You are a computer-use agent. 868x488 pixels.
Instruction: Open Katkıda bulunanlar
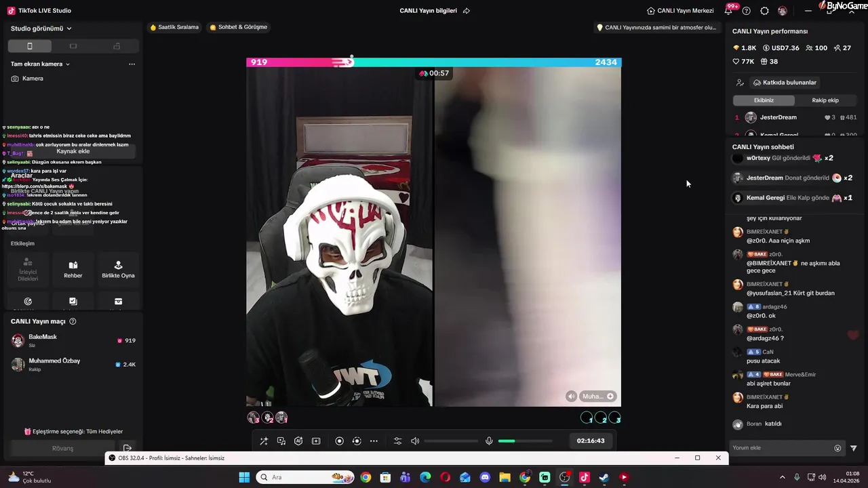[785, 83]
